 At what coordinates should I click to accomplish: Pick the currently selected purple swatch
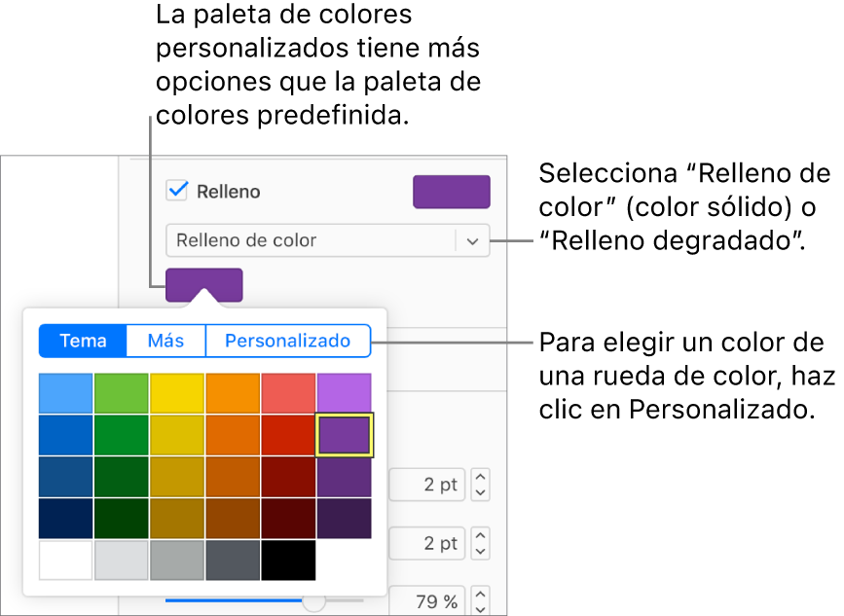click(344, 434)
